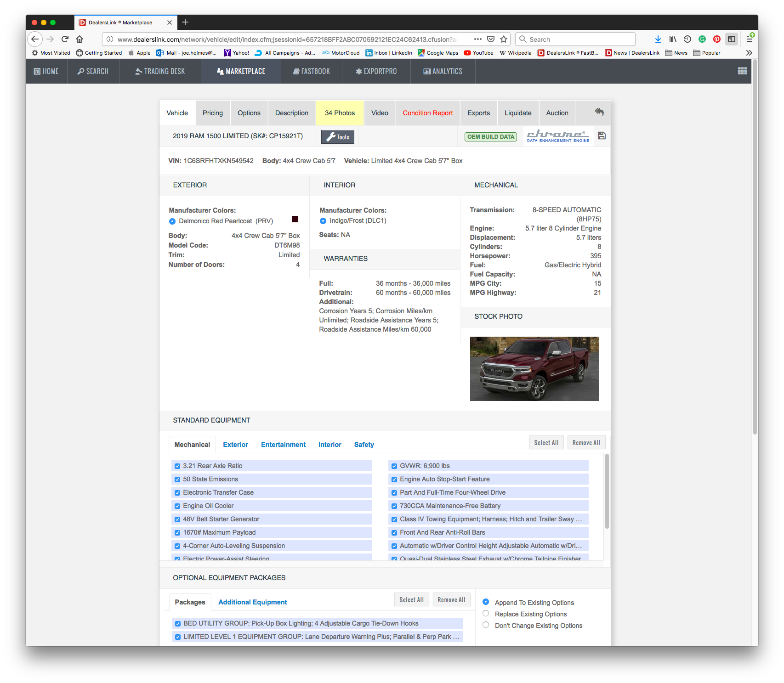The image size is (784, 683).
Task: Click Remove All for optional packages
Action: 452,600
